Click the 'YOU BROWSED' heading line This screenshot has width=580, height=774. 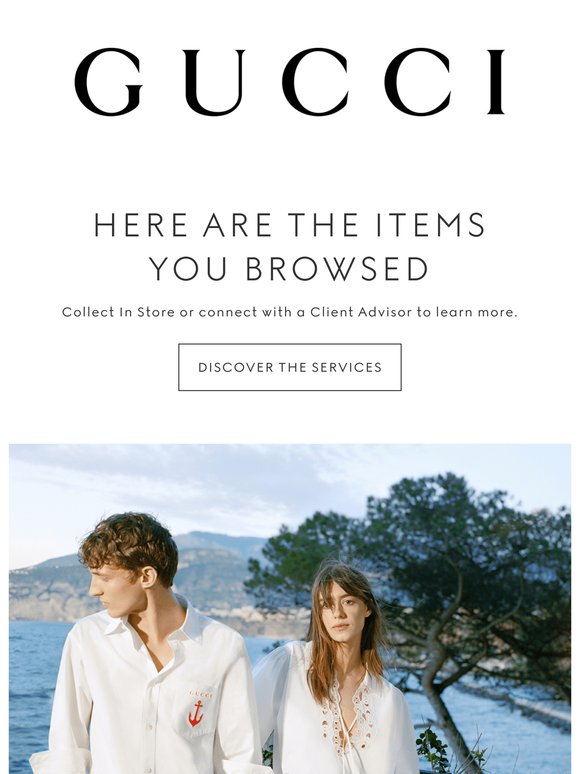289,269
